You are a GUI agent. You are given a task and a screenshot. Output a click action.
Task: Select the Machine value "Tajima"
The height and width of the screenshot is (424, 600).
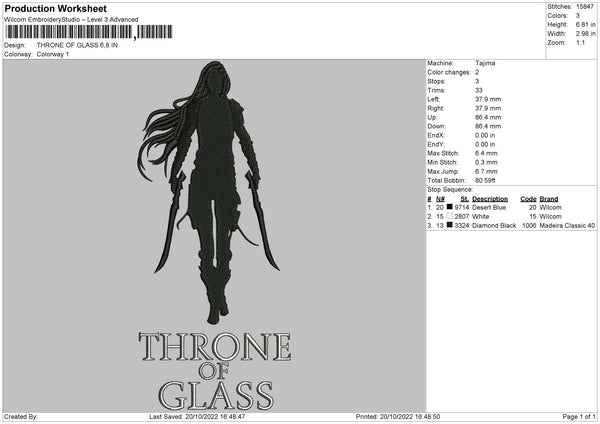click(485, 63)
